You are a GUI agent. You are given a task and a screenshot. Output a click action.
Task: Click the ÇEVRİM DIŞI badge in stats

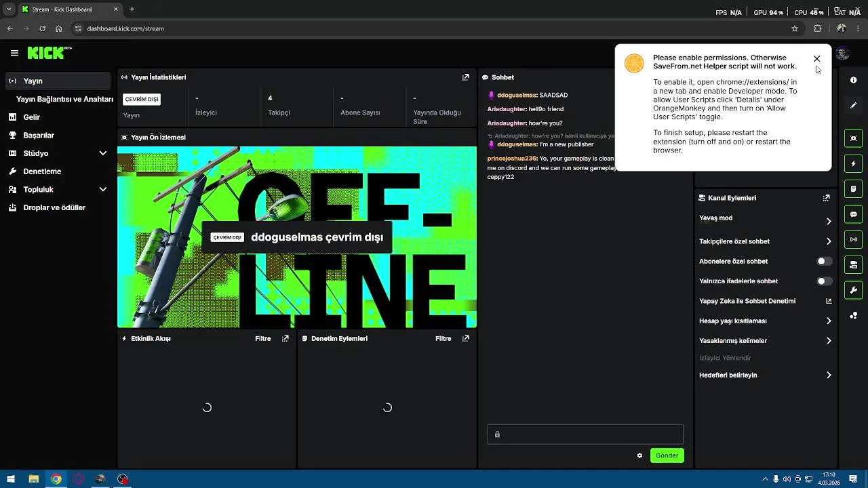[142, 99]
